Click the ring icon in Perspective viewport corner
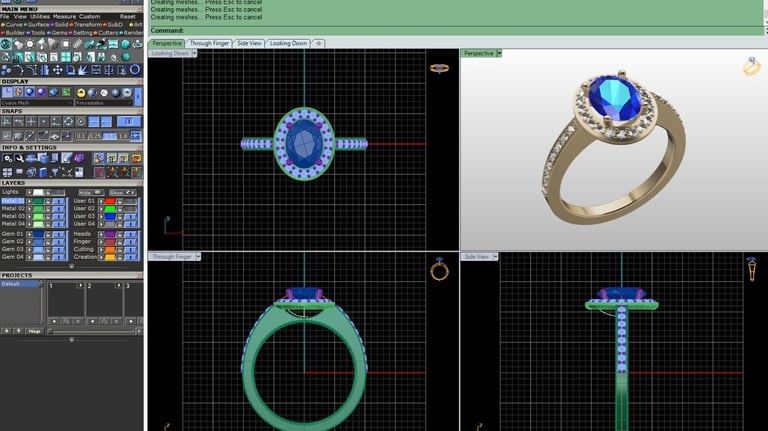This screenshot has height=431, width=768. pos(751,67)
